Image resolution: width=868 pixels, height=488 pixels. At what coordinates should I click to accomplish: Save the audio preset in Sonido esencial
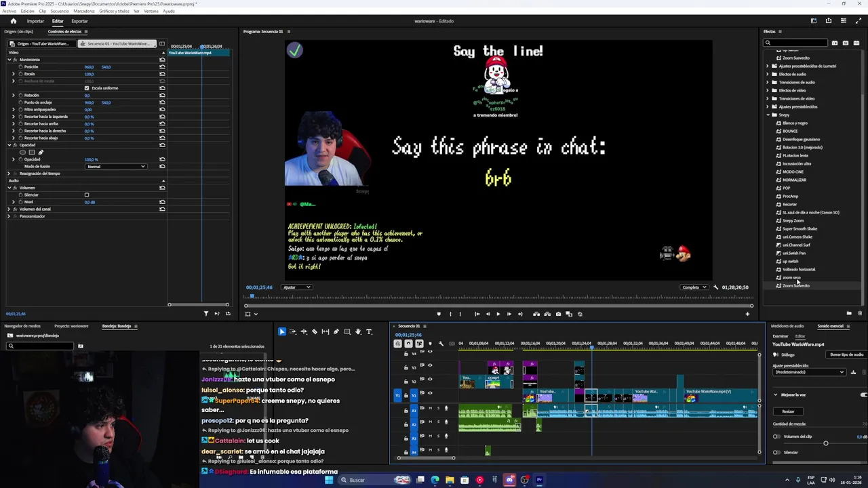(x=853, y=372)
